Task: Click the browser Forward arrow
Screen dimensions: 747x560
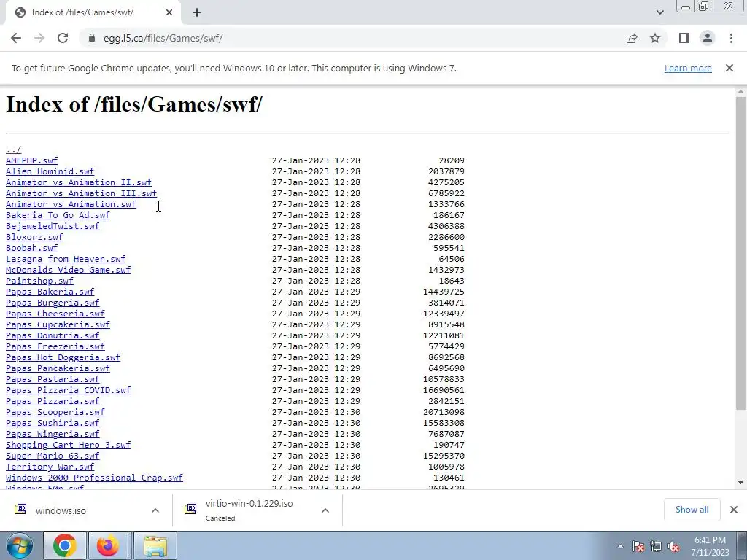Action: coord(39,38)
